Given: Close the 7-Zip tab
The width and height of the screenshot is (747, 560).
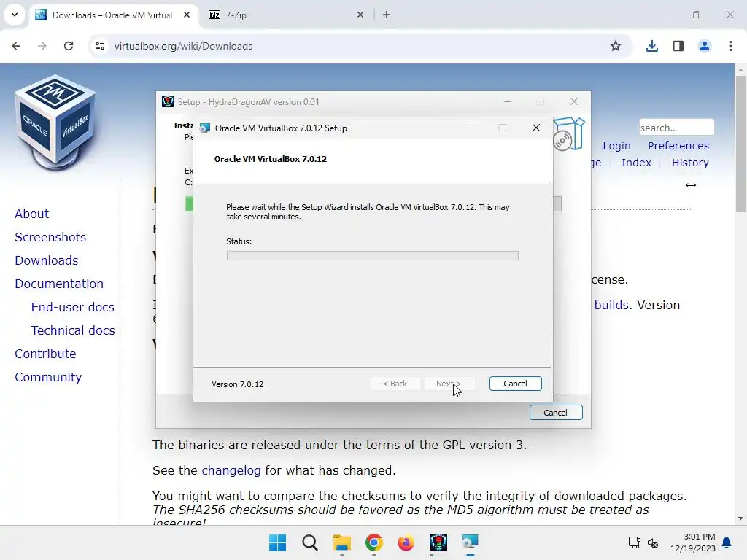Looking at the screenshot, I should point(360,15).
